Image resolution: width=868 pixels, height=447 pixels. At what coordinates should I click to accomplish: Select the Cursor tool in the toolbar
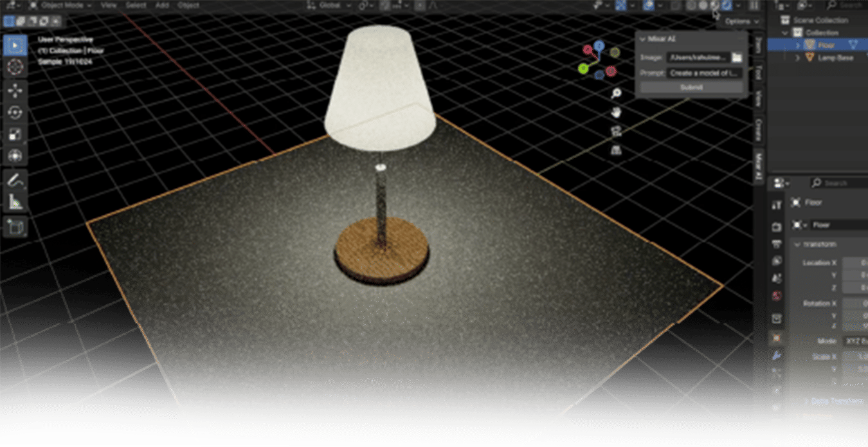point(15,67)
